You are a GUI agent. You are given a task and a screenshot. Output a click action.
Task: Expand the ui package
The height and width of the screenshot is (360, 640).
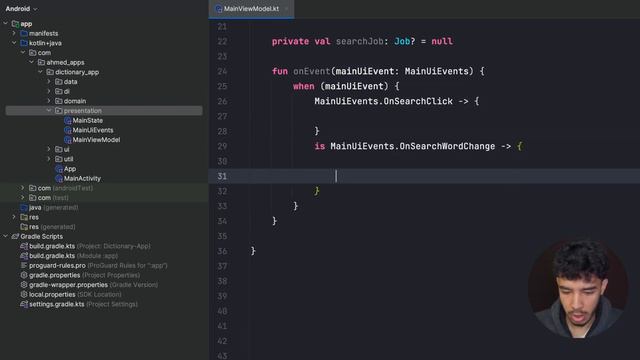pyautogui.click(x=49, y=149)
